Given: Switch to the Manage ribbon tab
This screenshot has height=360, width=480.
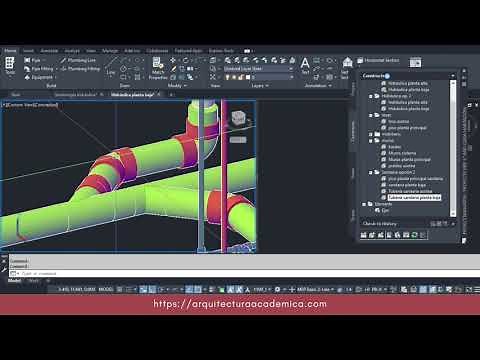Looking at the screenshot, I should tap(110, 51).
